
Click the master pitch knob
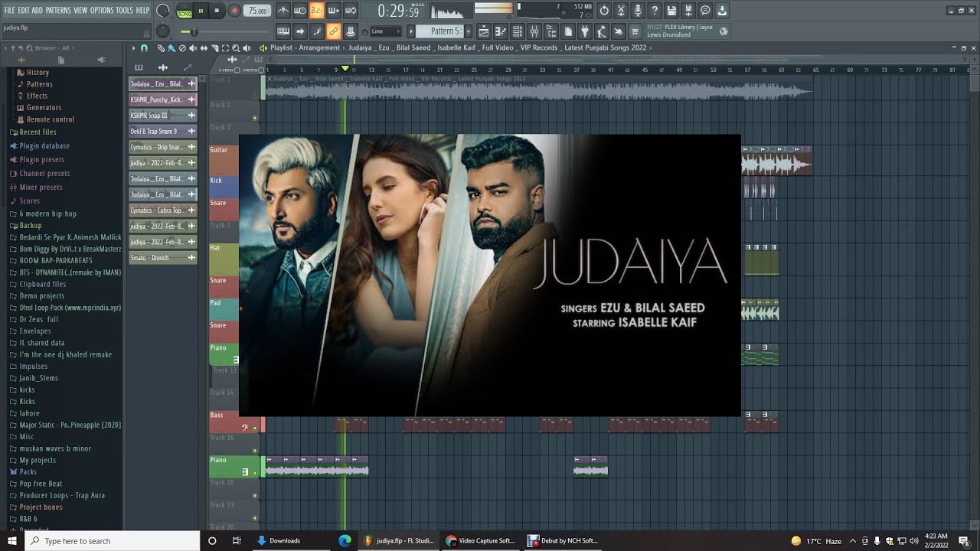(x=163, y=31)
